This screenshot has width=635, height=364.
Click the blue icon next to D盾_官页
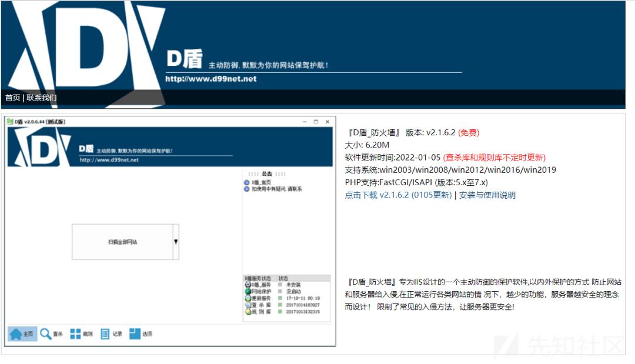[246, 183]
